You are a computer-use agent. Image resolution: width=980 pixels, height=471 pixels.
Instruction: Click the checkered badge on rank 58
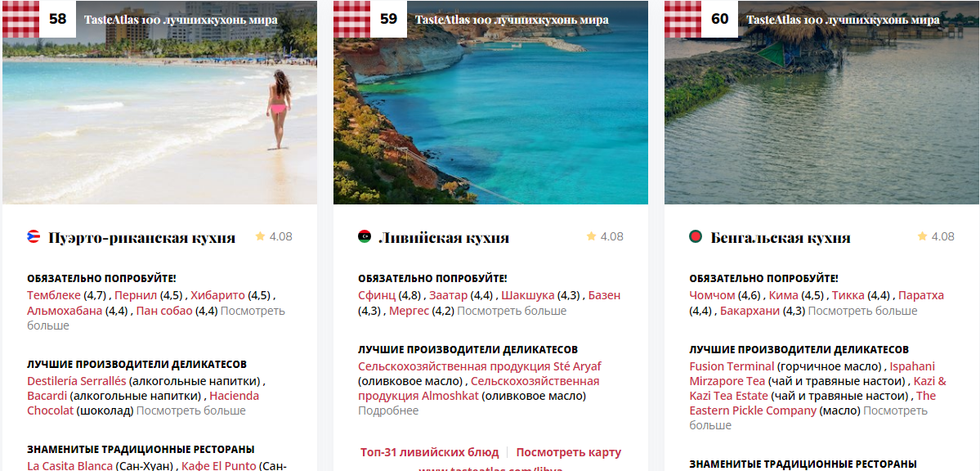pos(20,19)
